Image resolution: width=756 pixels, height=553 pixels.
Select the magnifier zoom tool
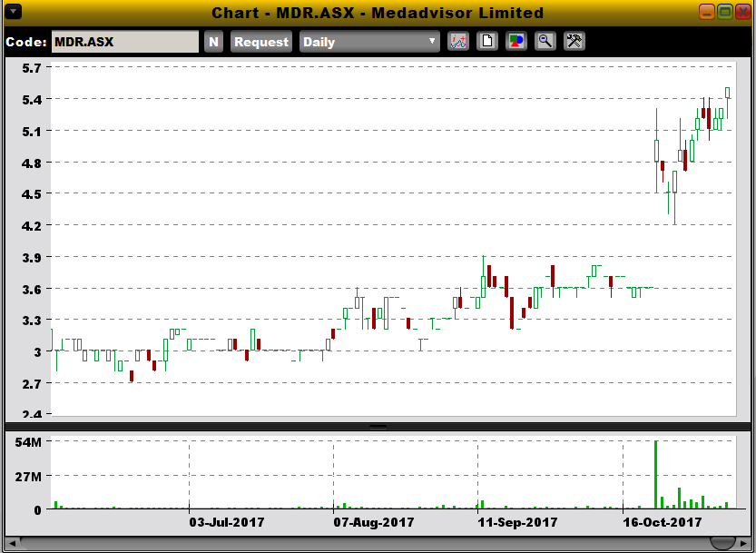(x=545, y=42)
